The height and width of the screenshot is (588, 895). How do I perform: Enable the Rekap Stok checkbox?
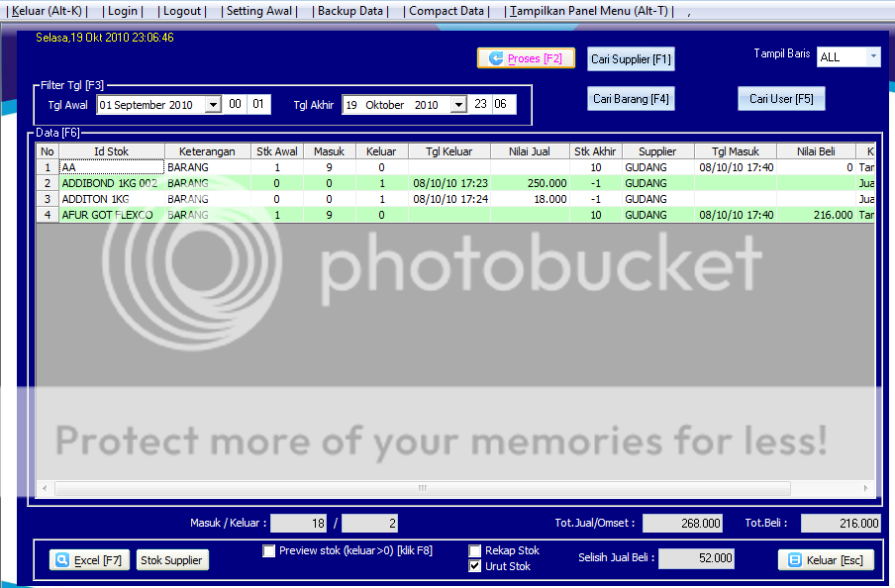(474, 551)
